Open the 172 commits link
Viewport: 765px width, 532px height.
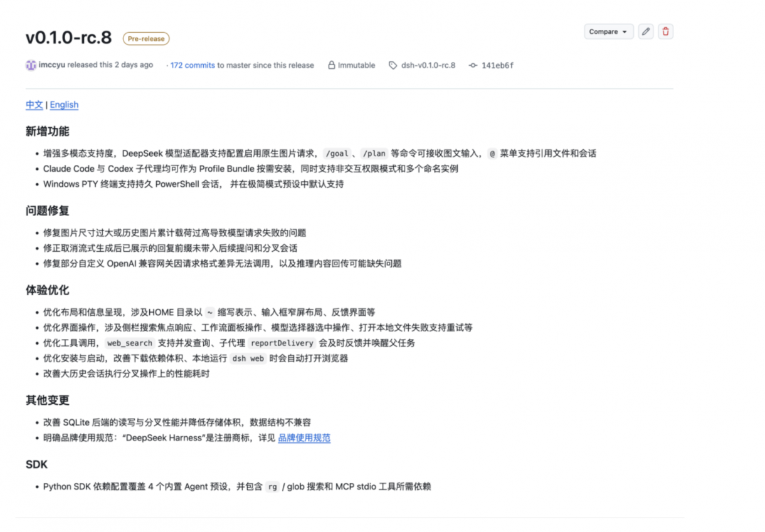tap(193, 65)
